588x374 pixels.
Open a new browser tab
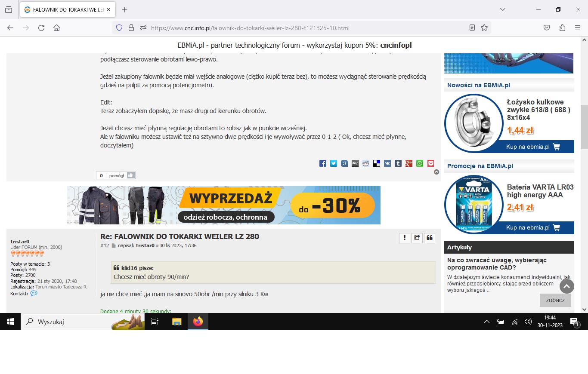click(125, 9)
